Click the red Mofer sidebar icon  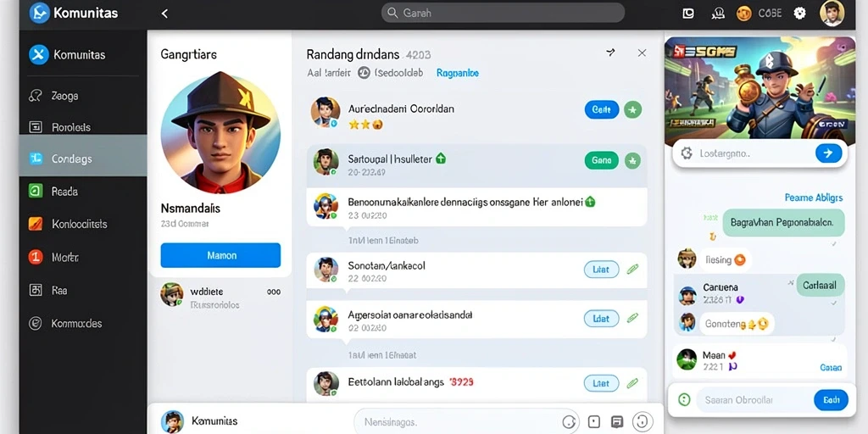36,257
